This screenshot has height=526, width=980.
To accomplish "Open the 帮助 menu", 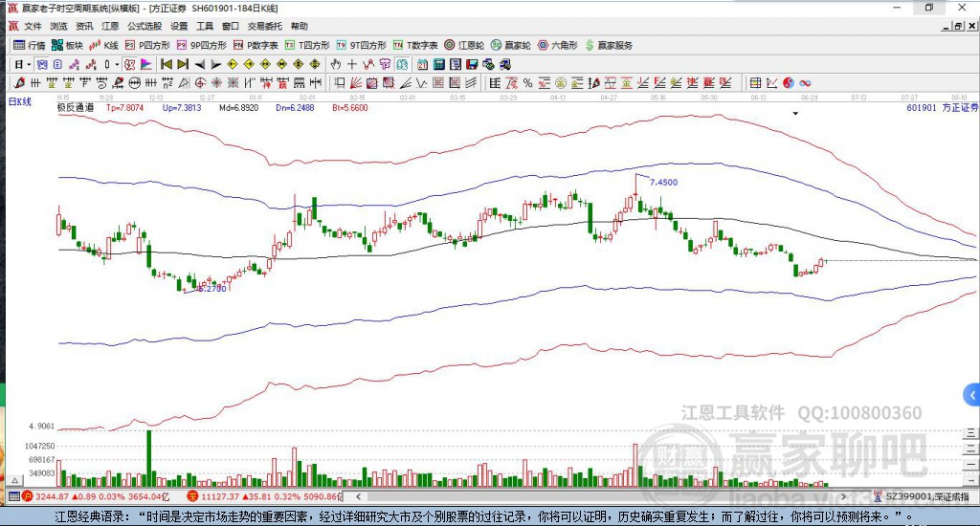I will click(x=299, y=26).
